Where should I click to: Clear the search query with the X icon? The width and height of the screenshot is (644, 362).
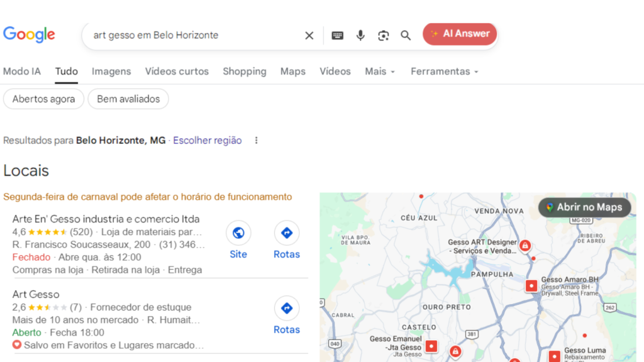click(x=309, y=35)
